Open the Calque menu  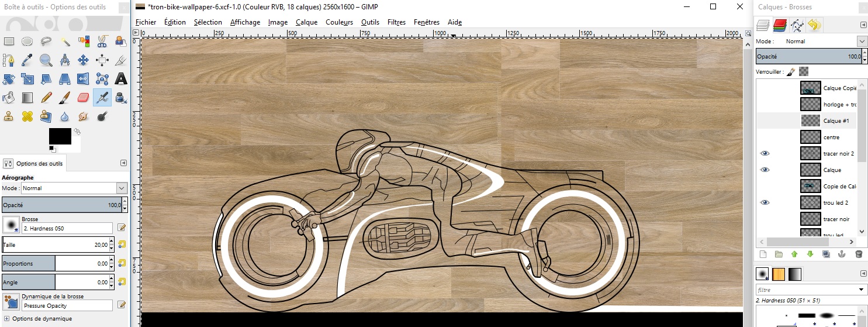click(306, 22)
